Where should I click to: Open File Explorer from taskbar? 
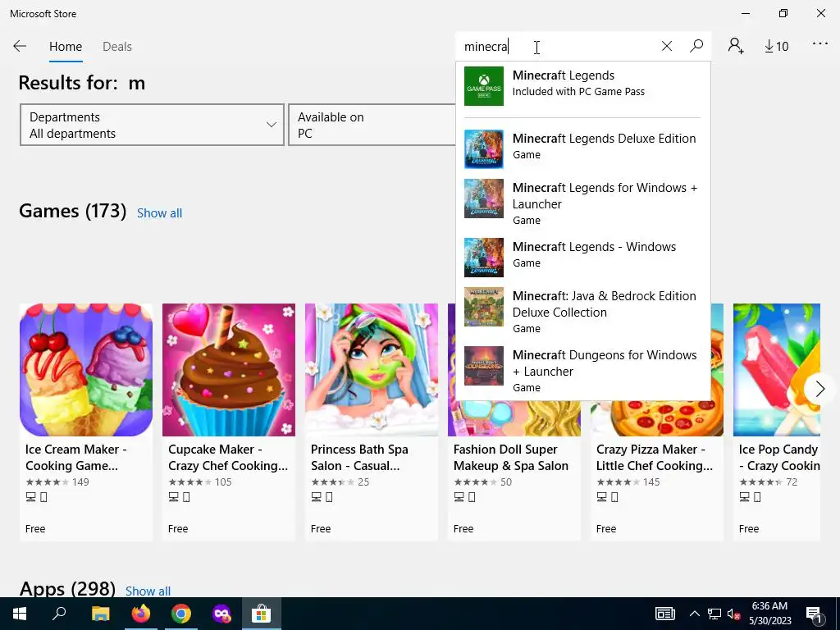point(100,614)
